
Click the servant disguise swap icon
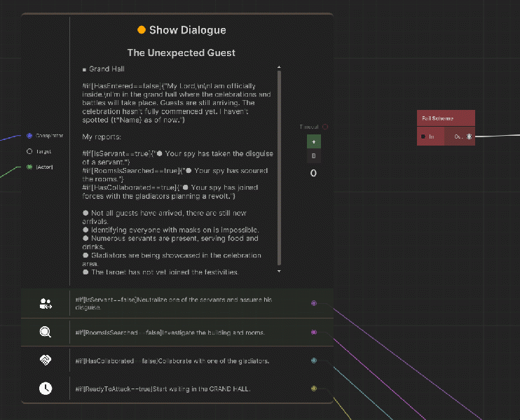46,303
